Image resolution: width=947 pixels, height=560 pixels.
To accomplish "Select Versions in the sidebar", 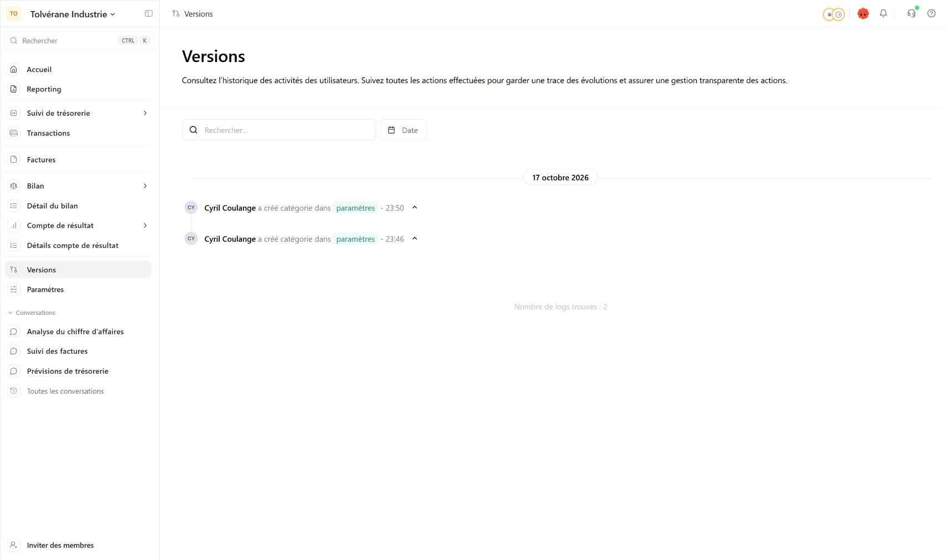I will [x=78, y=270].
